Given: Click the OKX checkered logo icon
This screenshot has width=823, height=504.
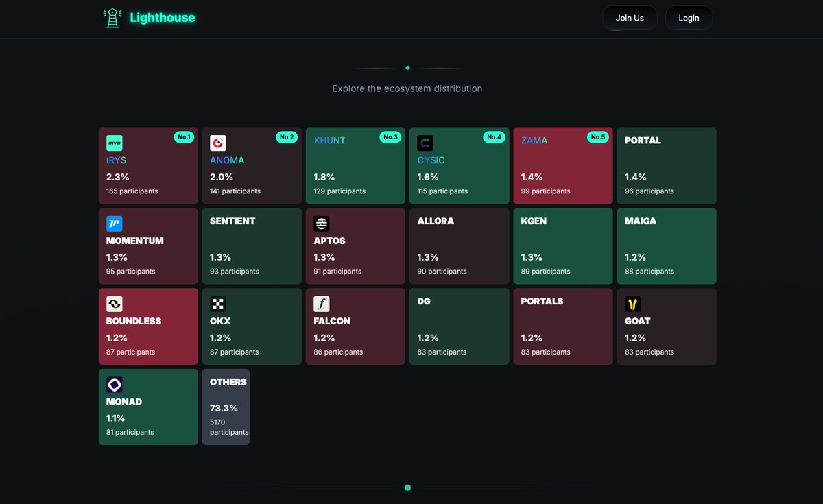Looking at the screenshot, I should coord(218,304).
